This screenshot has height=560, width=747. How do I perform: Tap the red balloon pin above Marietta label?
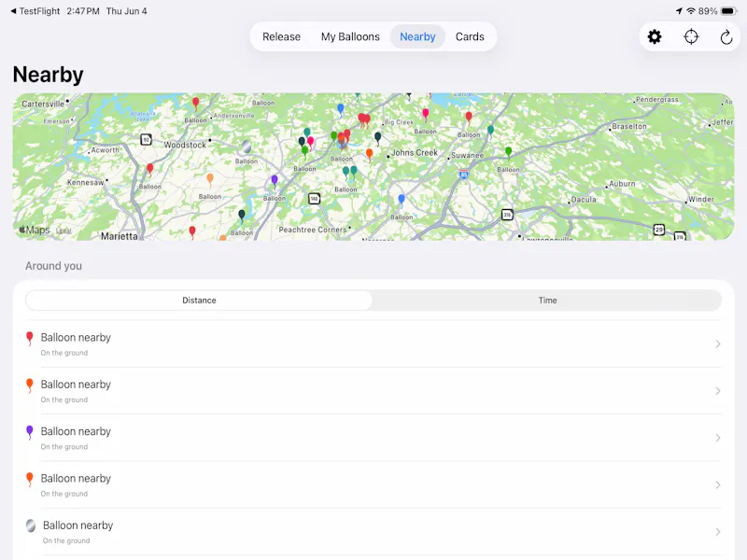[x=192, y=232]
